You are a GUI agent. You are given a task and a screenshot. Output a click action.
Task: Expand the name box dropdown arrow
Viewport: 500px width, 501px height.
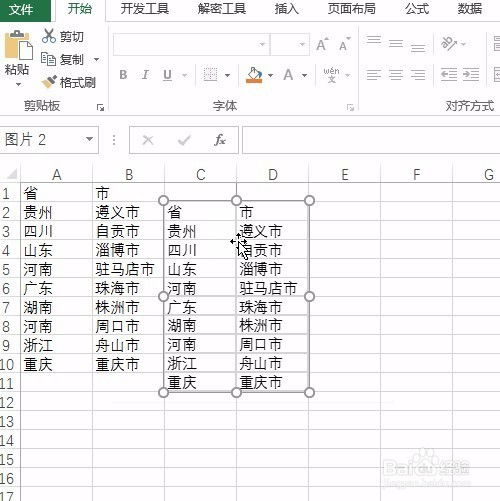[x=89, y=139]
